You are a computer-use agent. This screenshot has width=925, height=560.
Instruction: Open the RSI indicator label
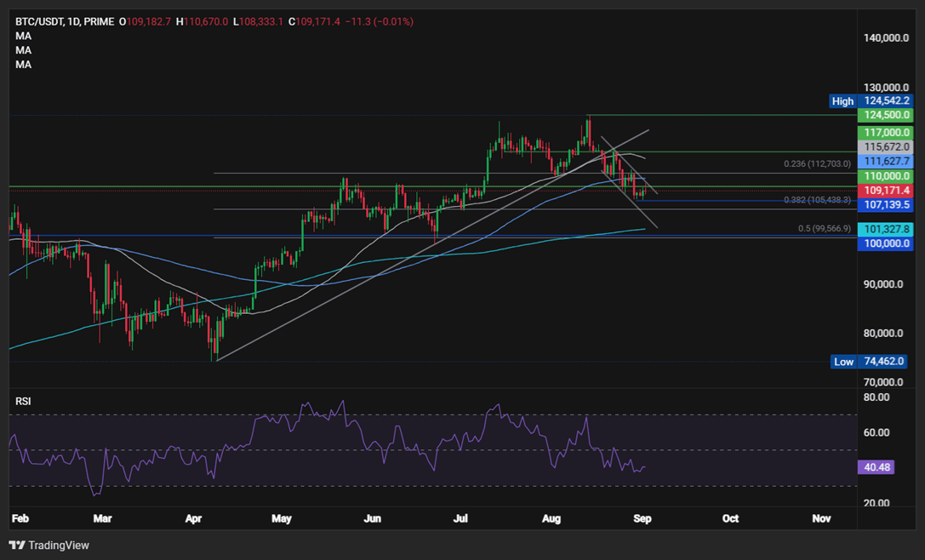tap(23, 401)
